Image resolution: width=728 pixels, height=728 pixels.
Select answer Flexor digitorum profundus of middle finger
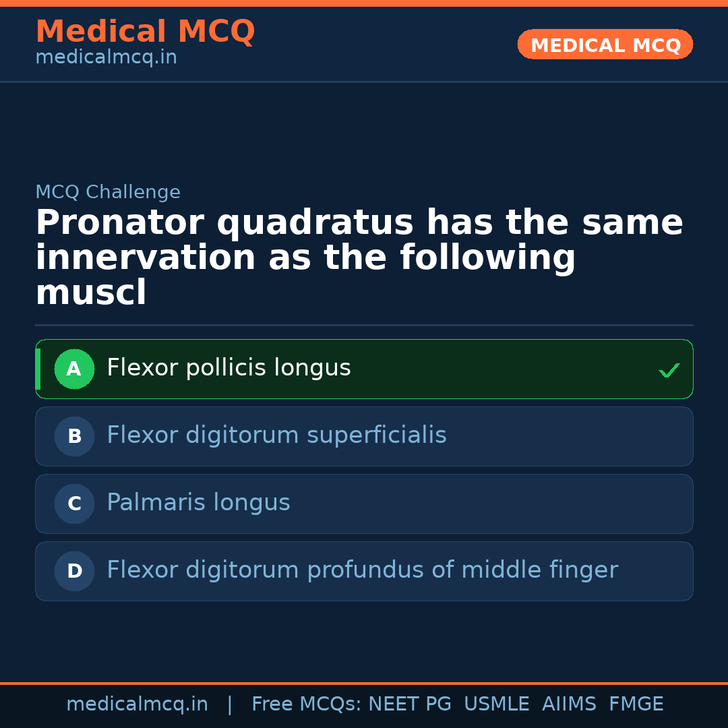tap(362, 570)
